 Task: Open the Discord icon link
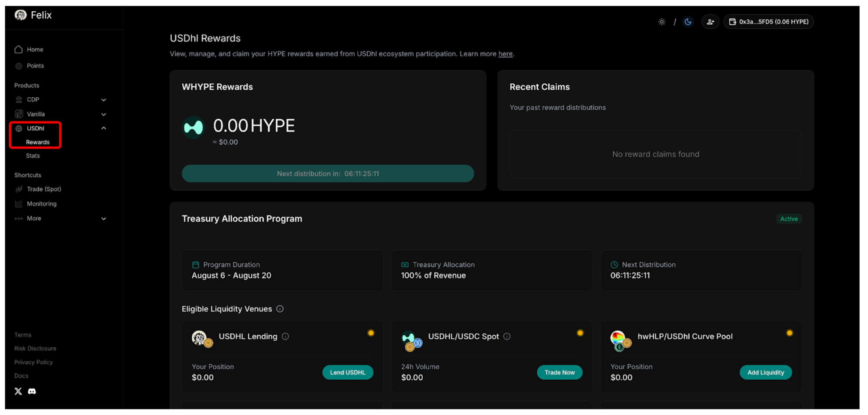pyautogui.click(x=32, y=391)
